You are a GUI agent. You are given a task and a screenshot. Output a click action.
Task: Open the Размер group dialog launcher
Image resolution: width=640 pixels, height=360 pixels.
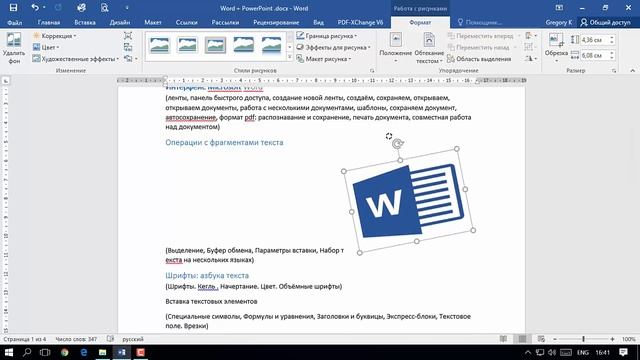614,71
